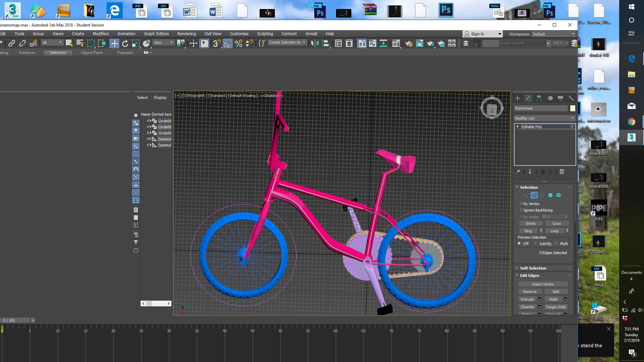Open the Graph Editors menu
This screenshot has width=644, height=362.
pyautogui.click(x=156, y=34)
